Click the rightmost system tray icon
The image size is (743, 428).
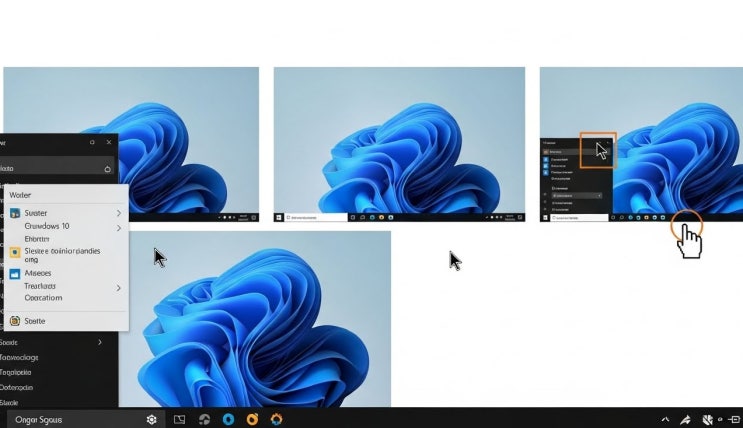click(x=734, y=419)
